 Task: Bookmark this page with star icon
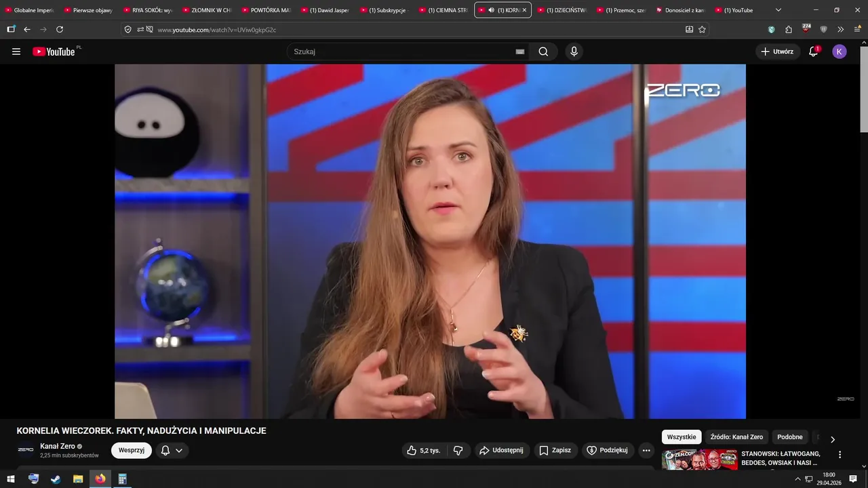tap(702, 29)
